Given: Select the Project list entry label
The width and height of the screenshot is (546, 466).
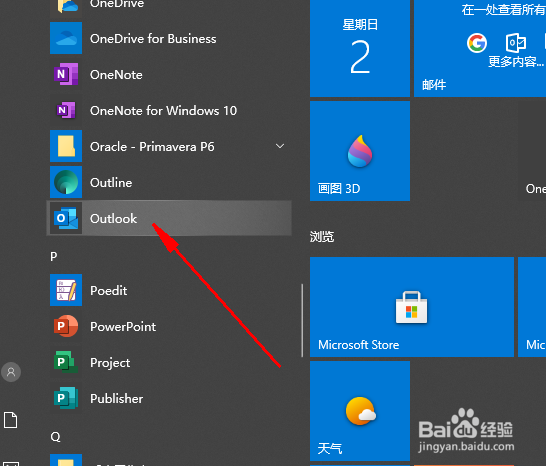Looking at the screenshot, I should (x=110, y=363).
